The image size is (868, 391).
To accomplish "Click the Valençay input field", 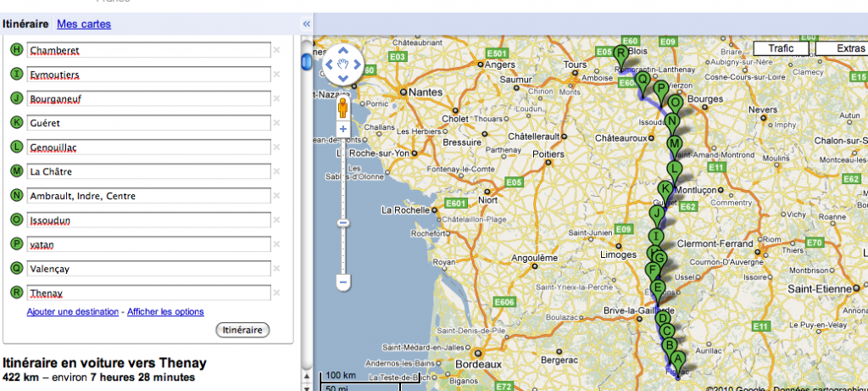I will tap(148, 269).
